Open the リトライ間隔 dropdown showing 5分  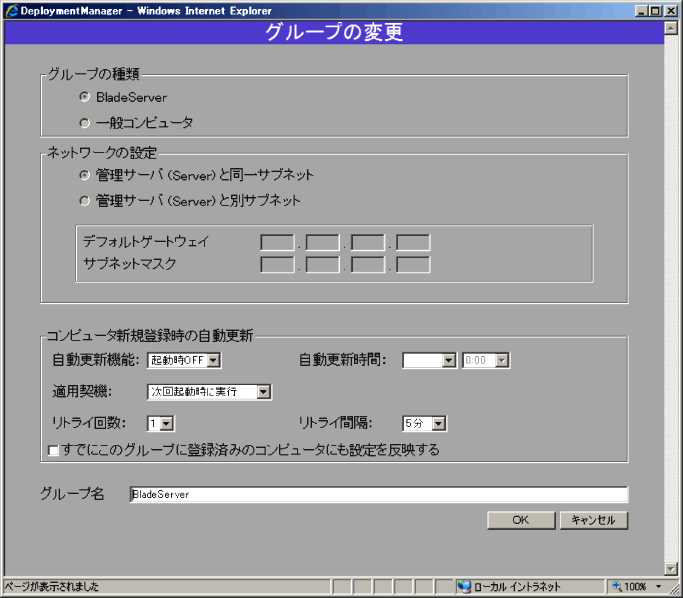point(424,423)
